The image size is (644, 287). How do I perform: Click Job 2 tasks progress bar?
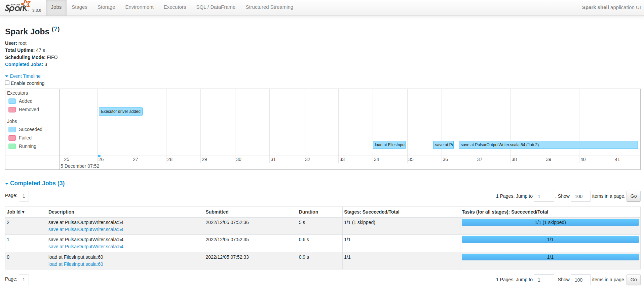(x=550, y=222)
